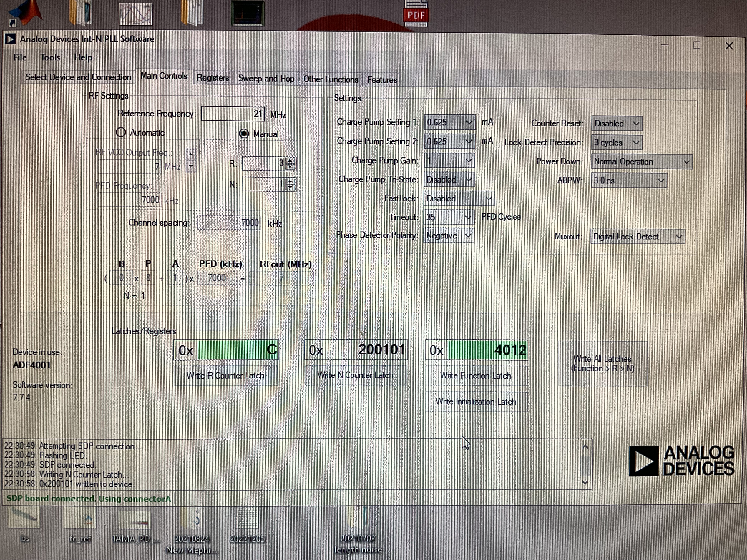
Task: Open the dark monitor application desktop icon
Action: (248, 14)
